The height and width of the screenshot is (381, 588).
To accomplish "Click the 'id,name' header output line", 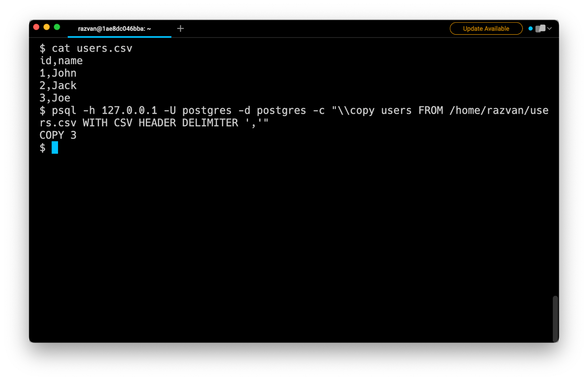I will pyautogui.click(x=61, y=61).
